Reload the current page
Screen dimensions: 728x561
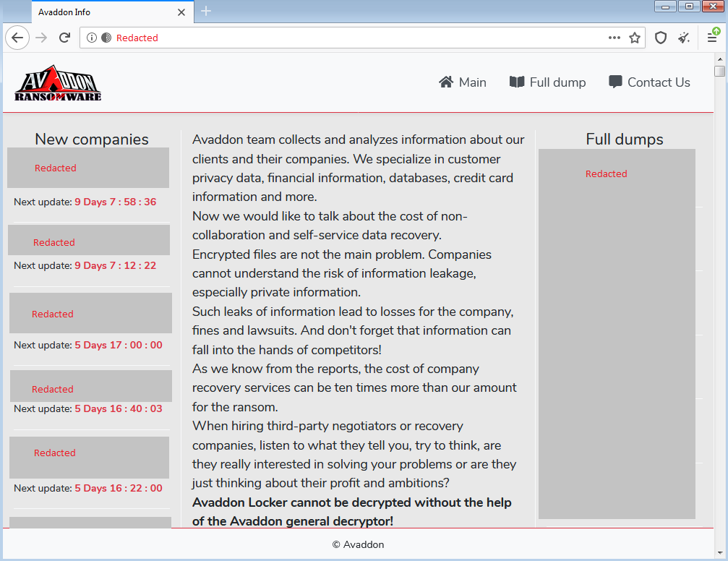pyautogui.click(x=64, y=38)
